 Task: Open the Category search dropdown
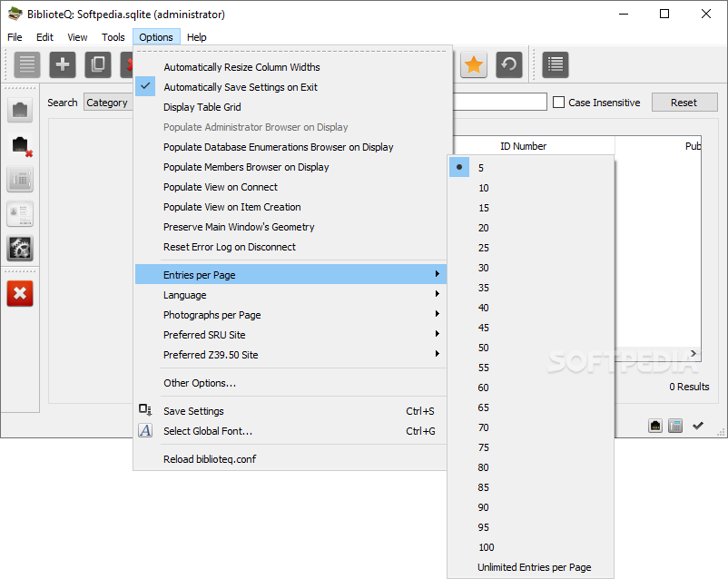108,103
